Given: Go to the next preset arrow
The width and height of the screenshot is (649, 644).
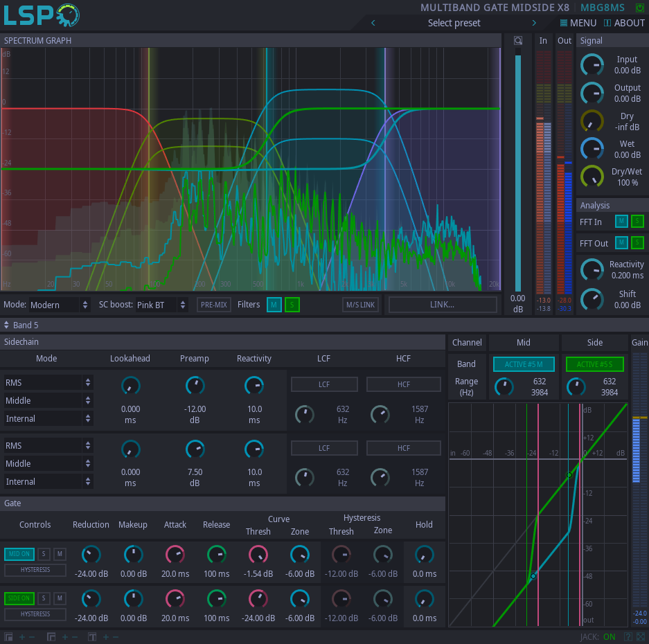Looking at the screenshot, I should click(534, 23).
